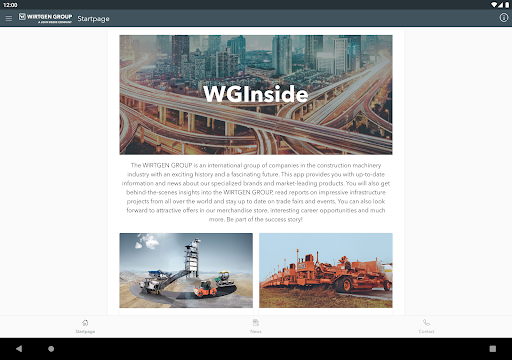Click the Wirtgen Group logo

point(45,18)
